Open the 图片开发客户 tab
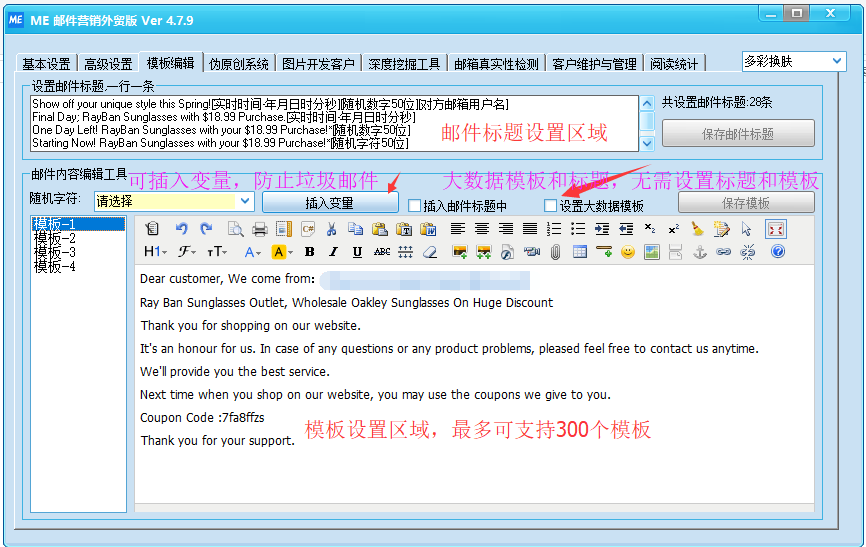This screenshot has height=547, width=866. click(318, 64)
